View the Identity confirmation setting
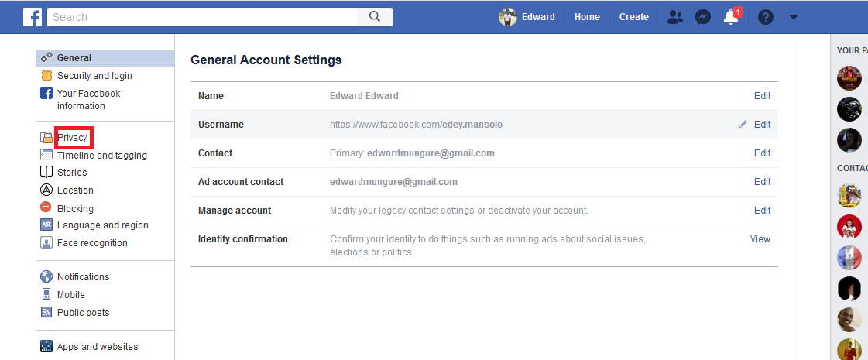 click(760, 238)
